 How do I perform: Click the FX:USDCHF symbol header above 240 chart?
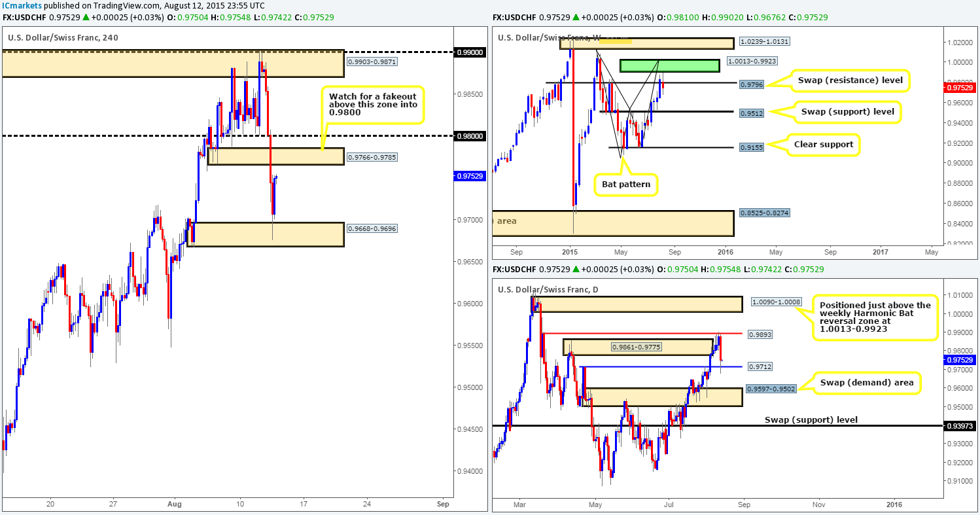pyautogui.click(x=26, y=18)
